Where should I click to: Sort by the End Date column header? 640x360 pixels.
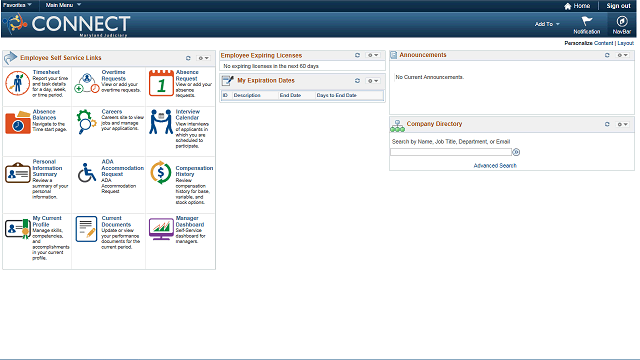(290, 95)
